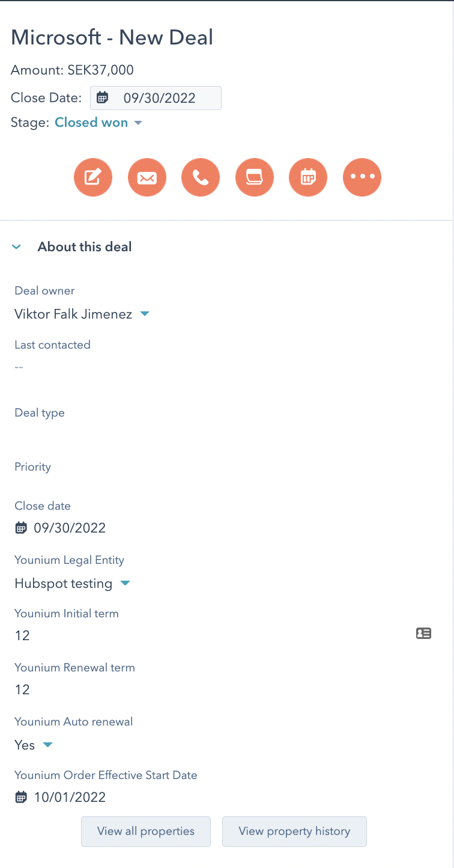Open the email compose icon
Image resolution: width=454 pixels, height=868 pixels.
[147, 177]
